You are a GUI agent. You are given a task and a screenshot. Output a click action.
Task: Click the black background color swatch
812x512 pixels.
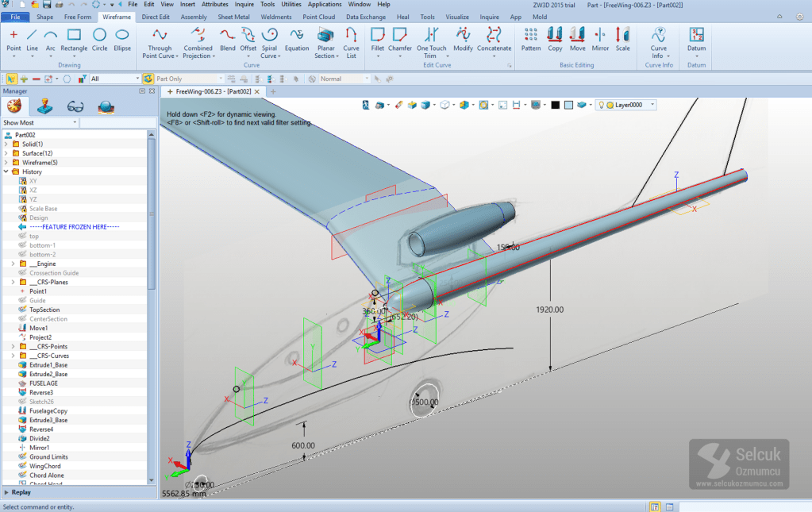coord(556,105)
